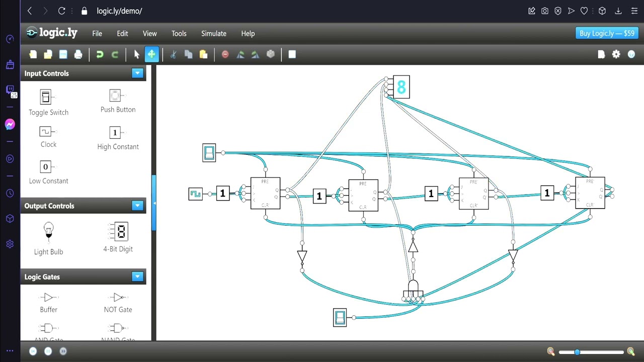Viewport: 644px width, 362px height.
Task: Save the circuit with the save icon
Action: click(x=63, y=54)
